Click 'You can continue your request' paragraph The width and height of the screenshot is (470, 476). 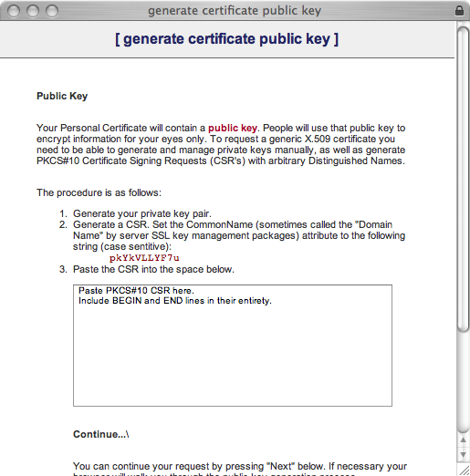pyautogui.click(x=240, y=470)
